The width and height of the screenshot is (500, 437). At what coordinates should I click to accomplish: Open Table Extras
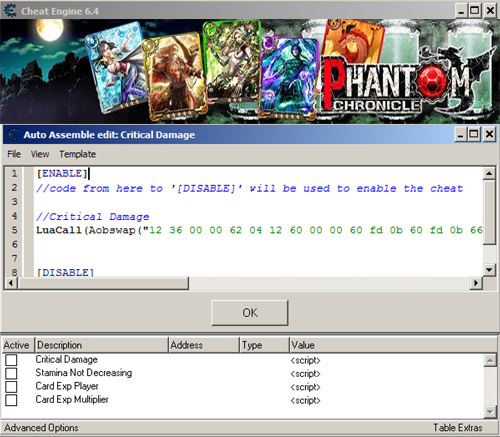458,428
